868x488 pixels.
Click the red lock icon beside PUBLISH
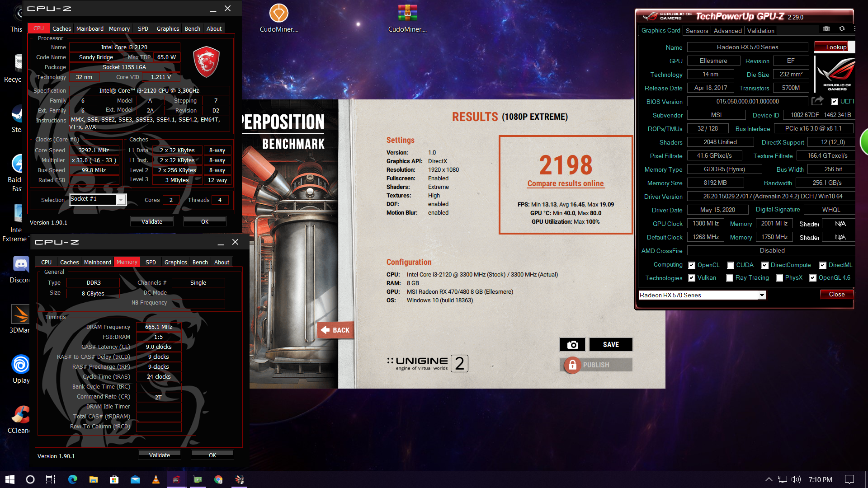[572, 365]
